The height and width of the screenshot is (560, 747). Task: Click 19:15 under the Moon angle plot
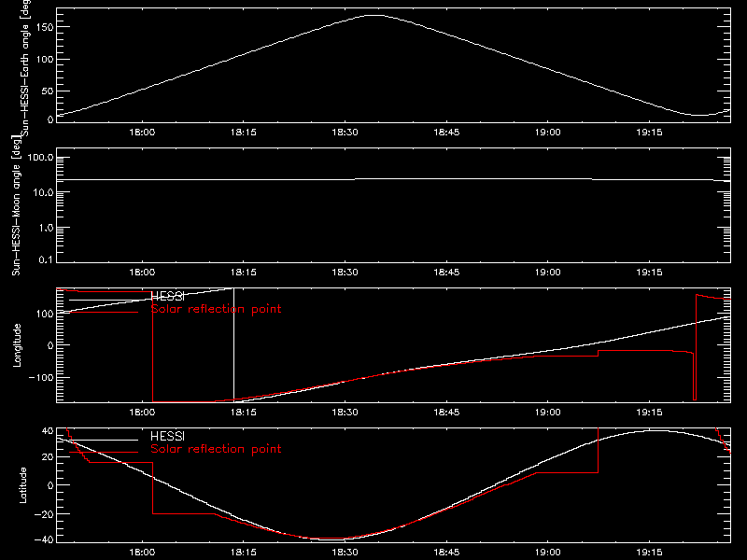click(649, 272)
